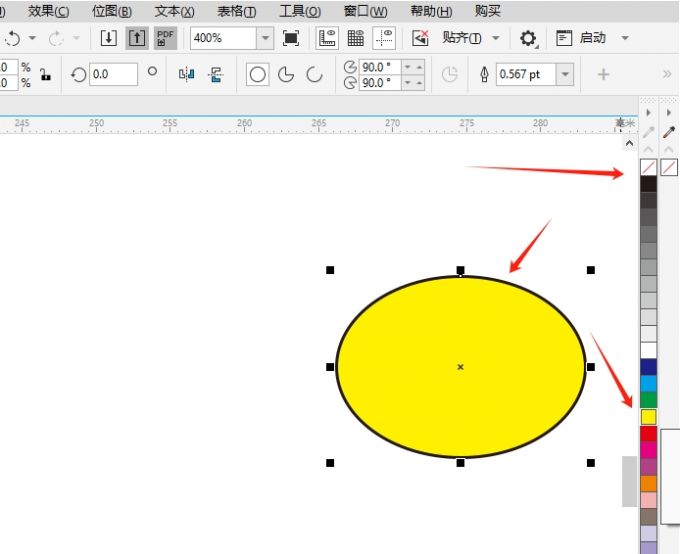This screenshot has height=554, width=680.
Task: Open the 0.567 pt outline width dropdown
Action: click(566, 75)
